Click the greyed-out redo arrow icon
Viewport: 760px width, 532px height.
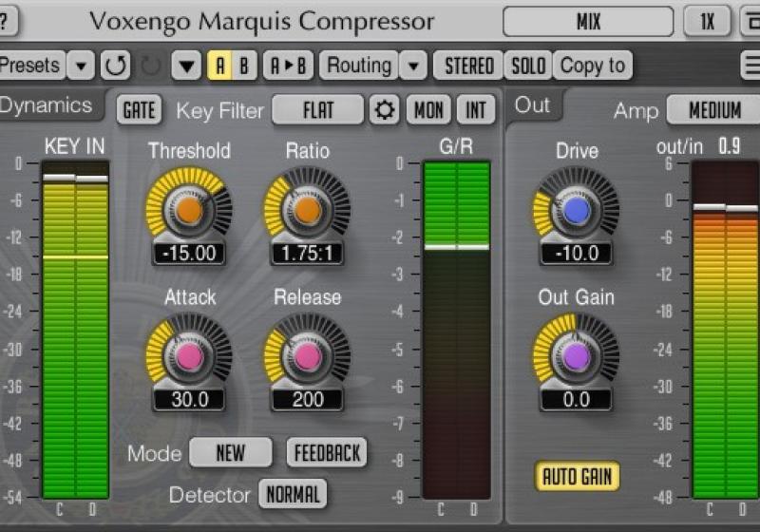[x=150, y=65]
